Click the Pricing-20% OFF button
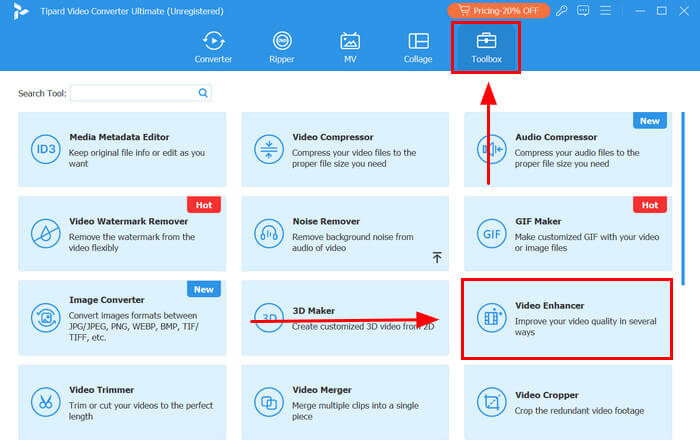 pos(499,11)
